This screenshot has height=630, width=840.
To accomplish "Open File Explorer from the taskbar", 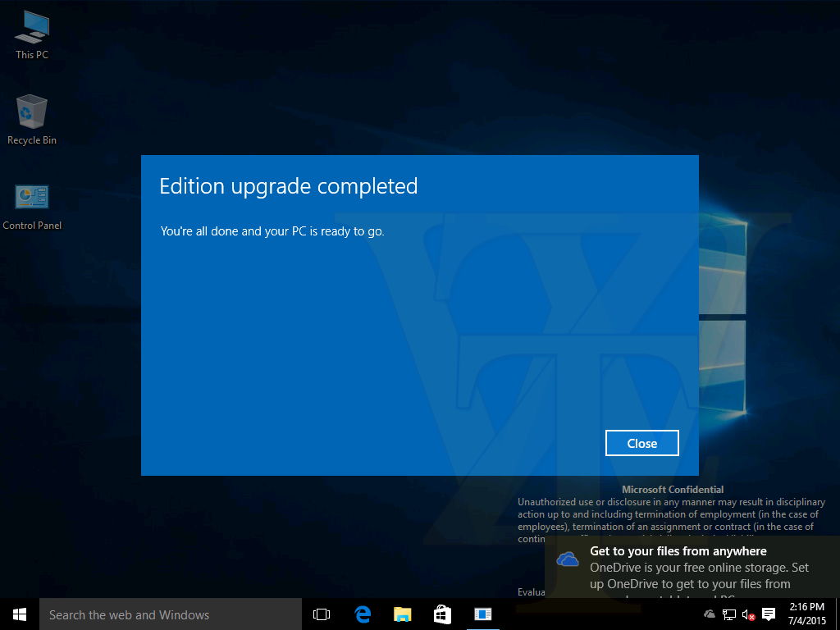I will [402, 614].
